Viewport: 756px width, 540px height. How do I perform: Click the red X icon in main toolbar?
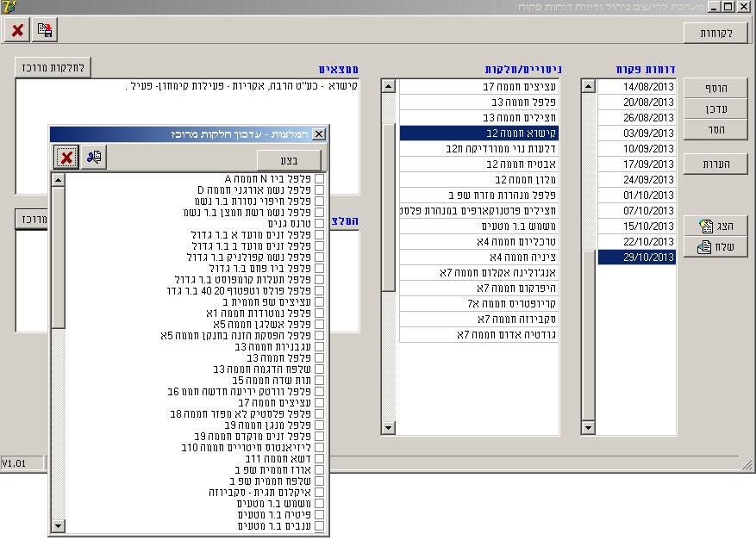click(x=17, y=30)
